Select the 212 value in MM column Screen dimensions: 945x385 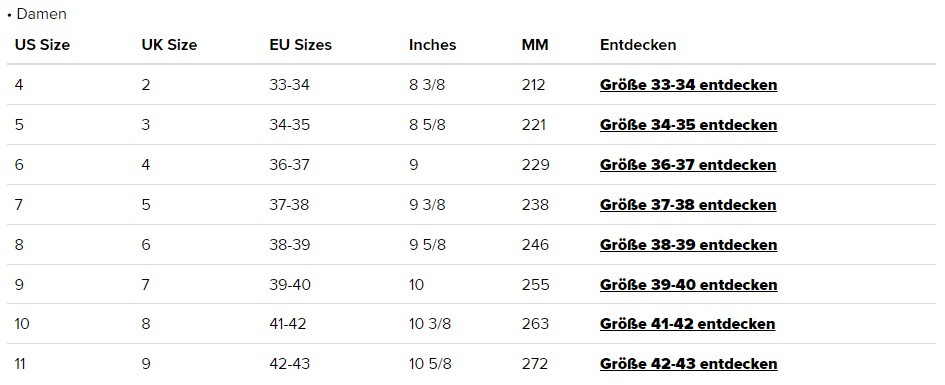(533, 85)
